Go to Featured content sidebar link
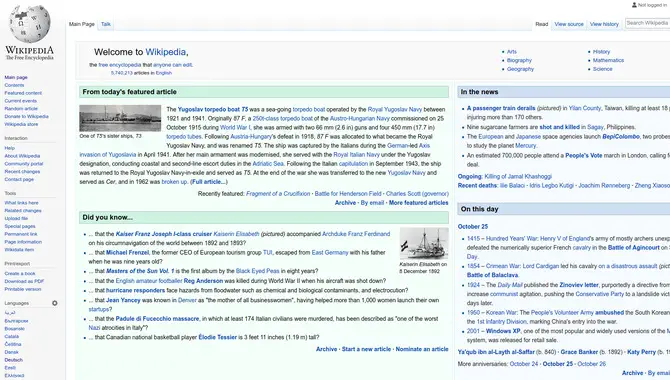670x380 pixels. (23, 93)
